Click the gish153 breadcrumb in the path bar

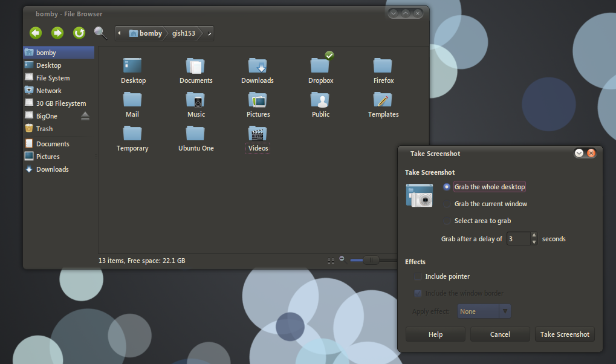183,33
